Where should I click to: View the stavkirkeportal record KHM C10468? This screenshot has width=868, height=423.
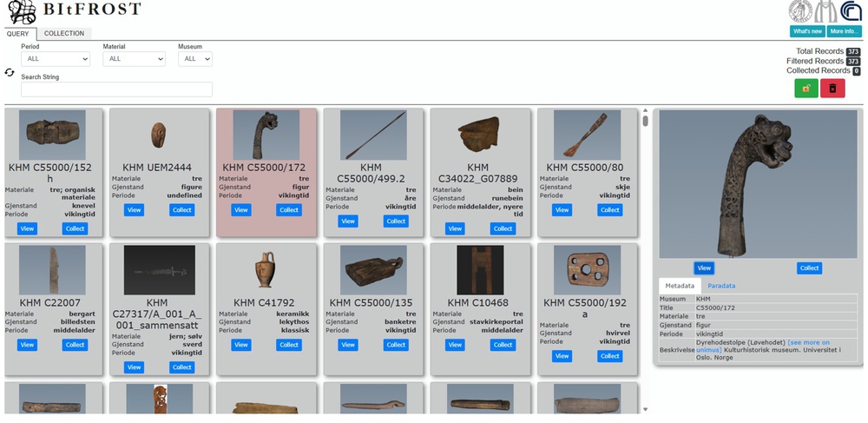point(455,345)
